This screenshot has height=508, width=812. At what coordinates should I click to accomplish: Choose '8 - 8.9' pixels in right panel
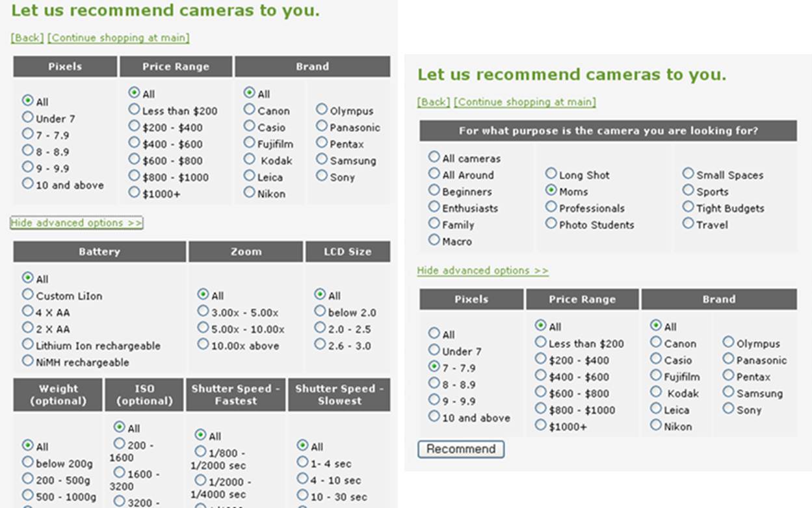click(434, 383)
